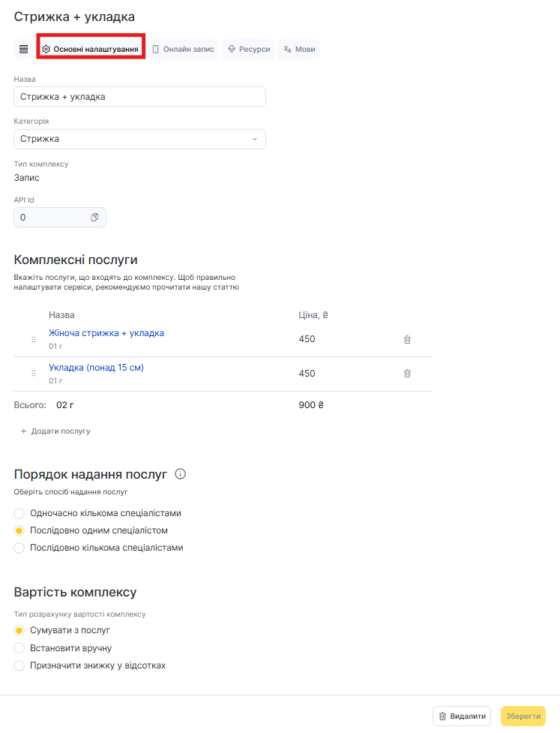Open the Ресурси tab
The image size is (560, 733).
coord(248,50)
